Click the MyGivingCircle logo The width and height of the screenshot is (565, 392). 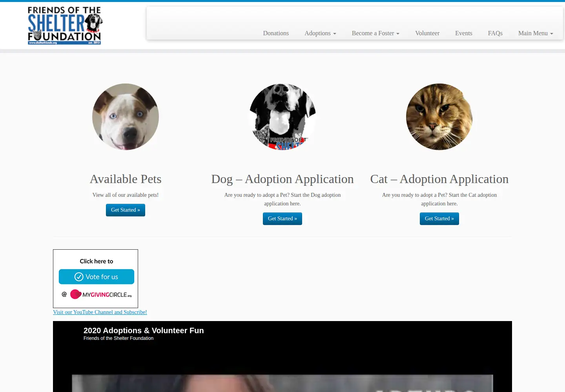tap(101, 294)
